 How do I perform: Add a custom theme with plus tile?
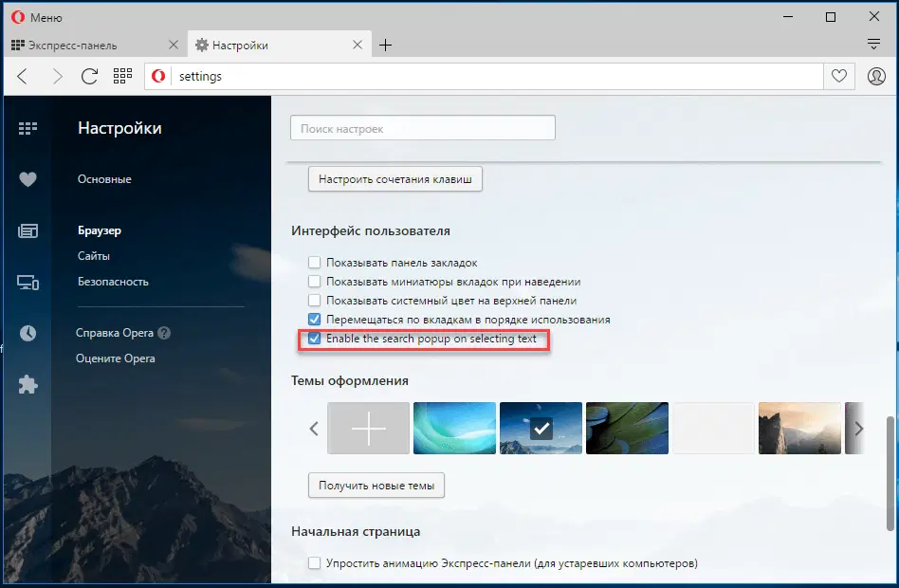(x=368, y=428)
